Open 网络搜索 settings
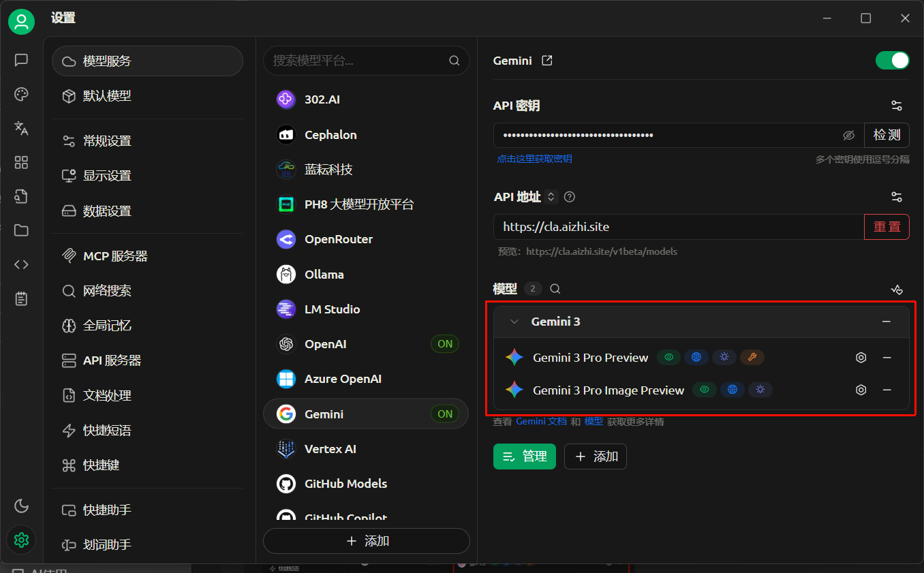The image size is (924, 573). click(147, 291)
